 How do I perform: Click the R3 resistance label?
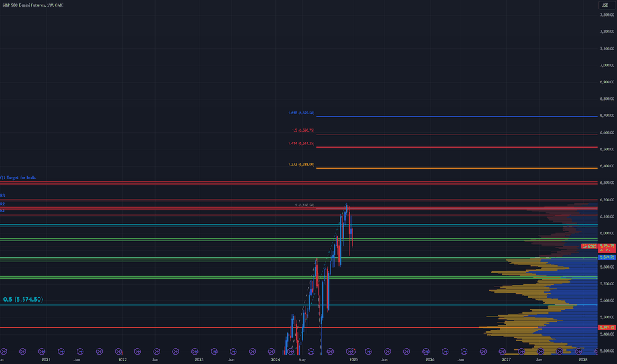[x=3, y=196]
